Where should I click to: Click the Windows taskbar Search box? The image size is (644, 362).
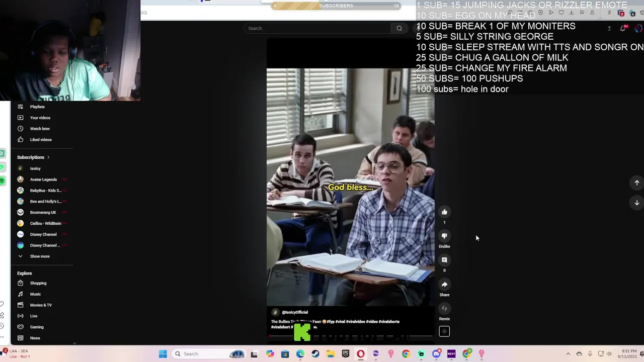pyautogui.click(x=209, y=354)
